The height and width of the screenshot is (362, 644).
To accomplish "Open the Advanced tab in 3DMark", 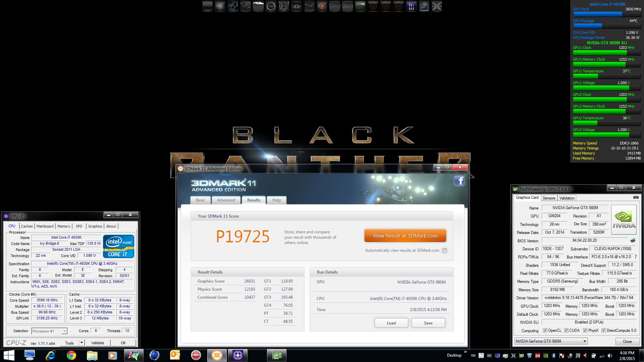I will 226,200.
